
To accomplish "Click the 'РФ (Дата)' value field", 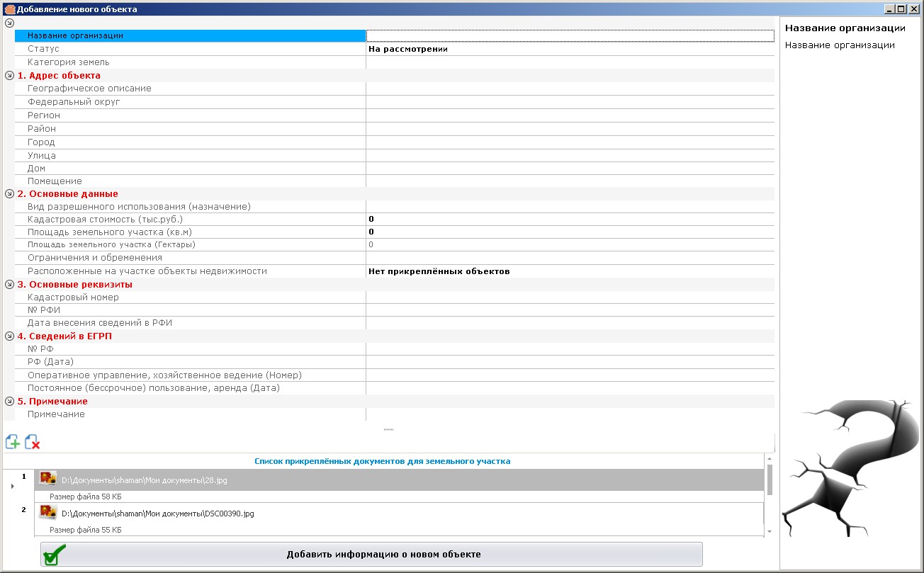I will click(570, 362).
